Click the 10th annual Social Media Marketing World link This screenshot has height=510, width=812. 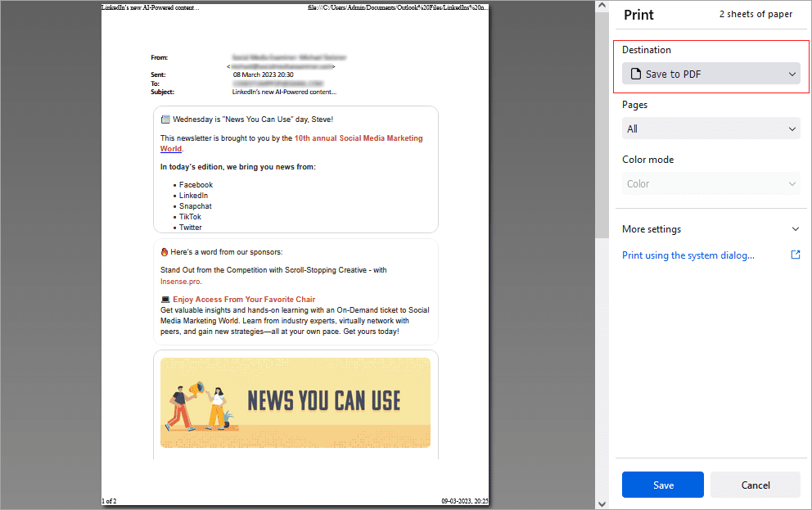[291, 143]
